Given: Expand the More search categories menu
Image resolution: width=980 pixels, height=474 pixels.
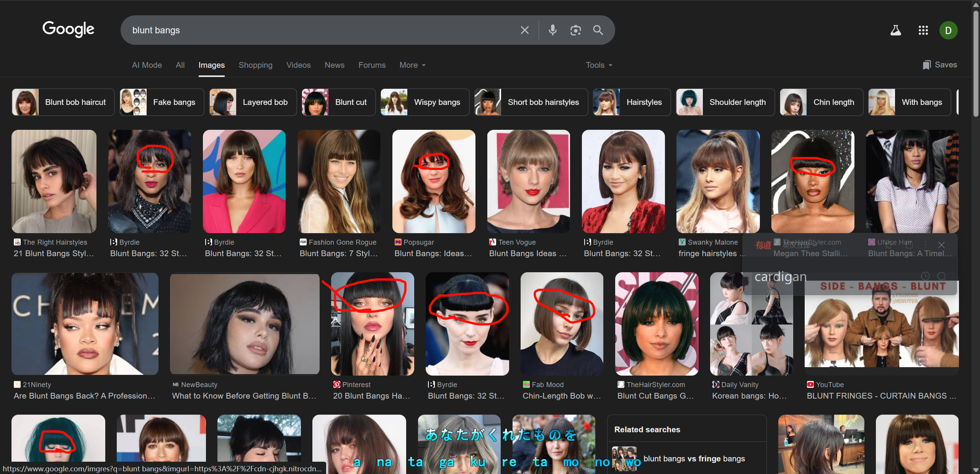Looking at the screenshot, I should pos(412,65).
